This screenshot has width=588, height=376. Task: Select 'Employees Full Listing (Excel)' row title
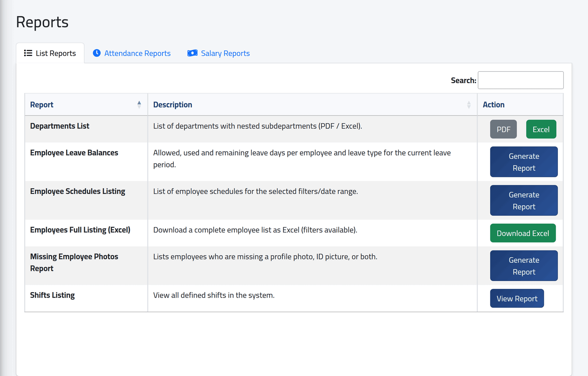coord(80,230)
